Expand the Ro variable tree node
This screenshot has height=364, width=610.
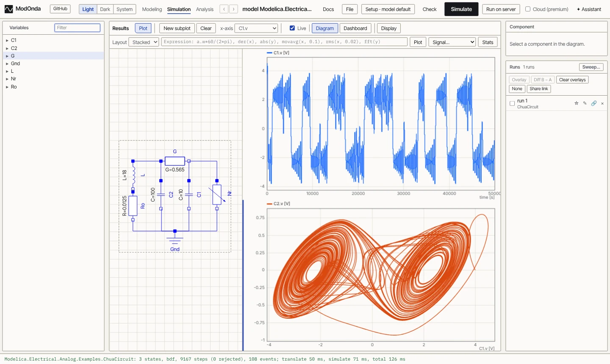(7, 87)
